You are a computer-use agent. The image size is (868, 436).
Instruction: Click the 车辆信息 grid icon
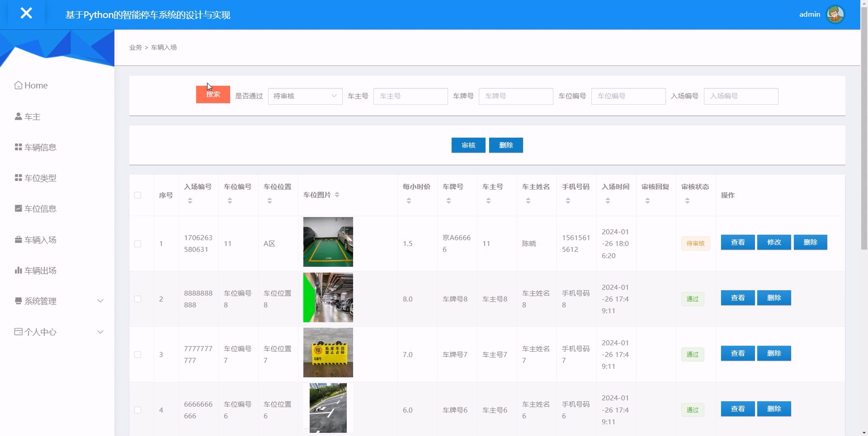click(x=18, y=147)
